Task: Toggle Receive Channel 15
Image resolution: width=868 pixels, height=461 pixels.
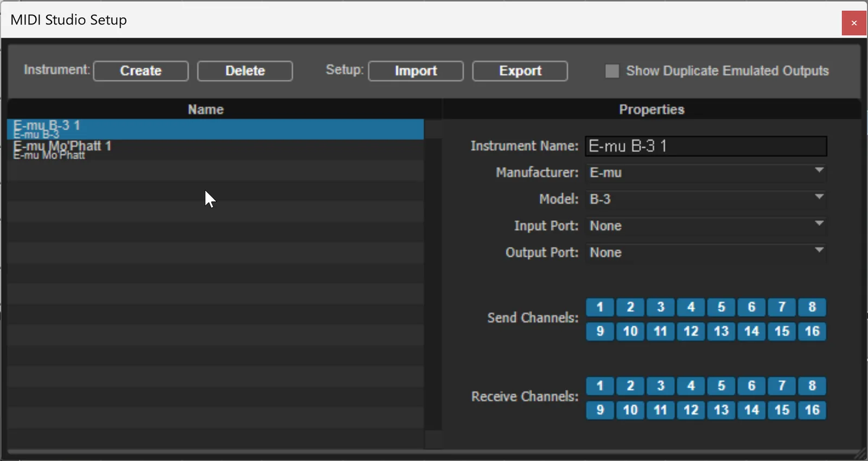Action: coord(782,410)
